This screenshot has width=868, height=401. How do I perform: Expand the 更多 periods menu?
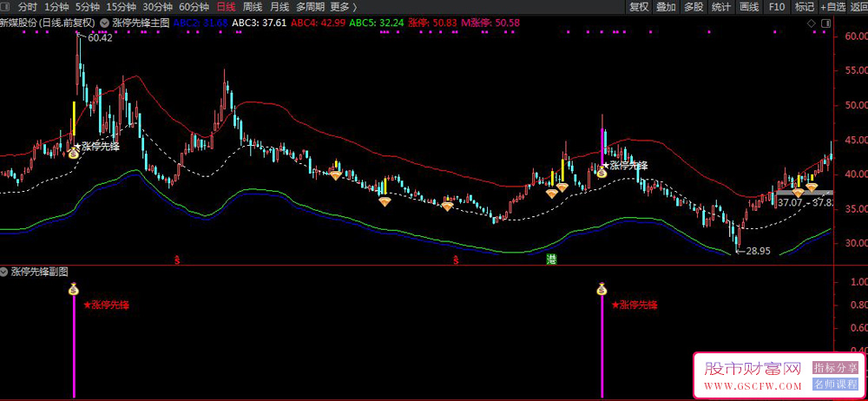(343, 7)
